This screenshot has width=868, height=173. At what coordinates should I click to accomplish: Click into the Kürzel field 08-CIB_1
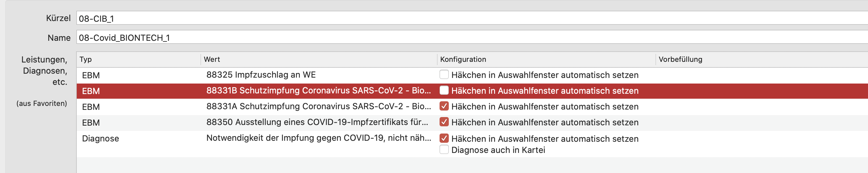(x=472, y=18)
